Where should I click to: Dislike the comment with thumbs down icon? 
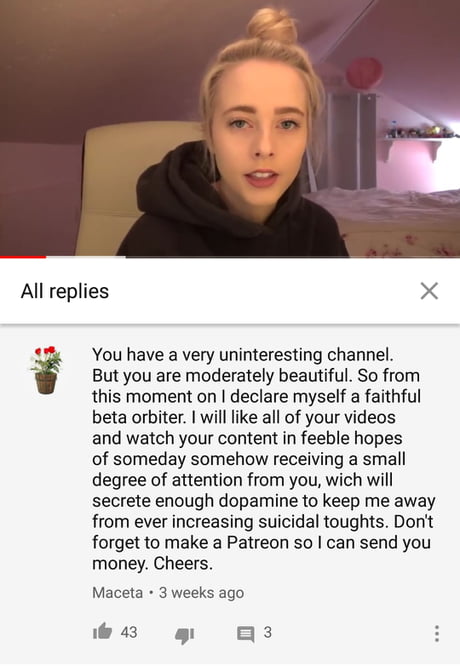pyautogui.click(x=185, y=635)
